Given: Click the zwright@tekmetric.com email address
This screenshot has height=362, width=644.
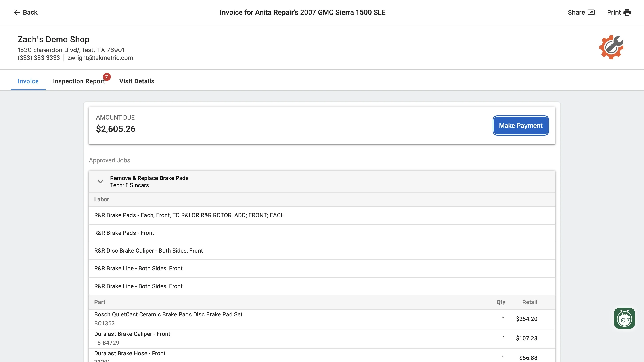Looking at the screenshot, I should click(100, 58).
